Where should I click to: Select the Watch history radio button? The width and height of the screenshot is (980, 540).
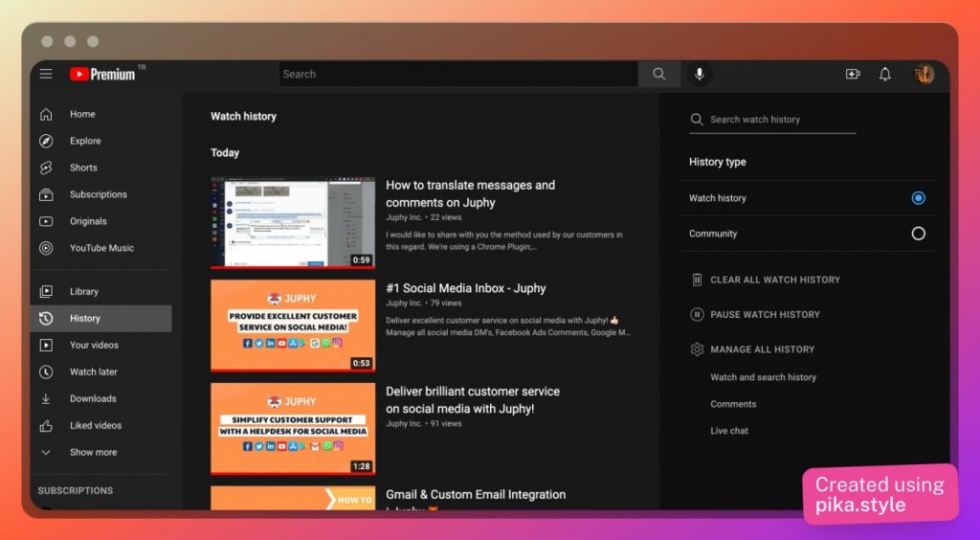(x=918, y=198)
